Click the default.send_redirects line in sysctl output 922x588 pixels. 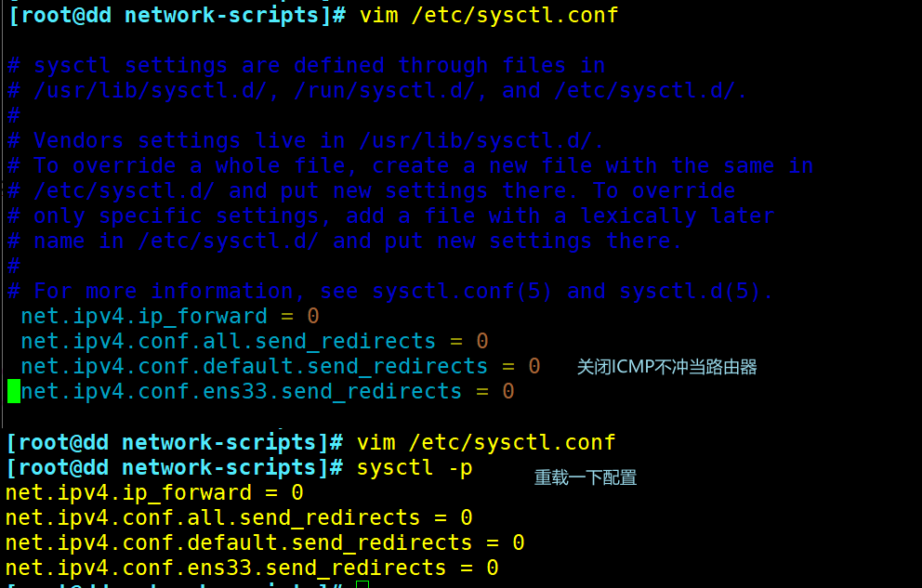point(265,542)
